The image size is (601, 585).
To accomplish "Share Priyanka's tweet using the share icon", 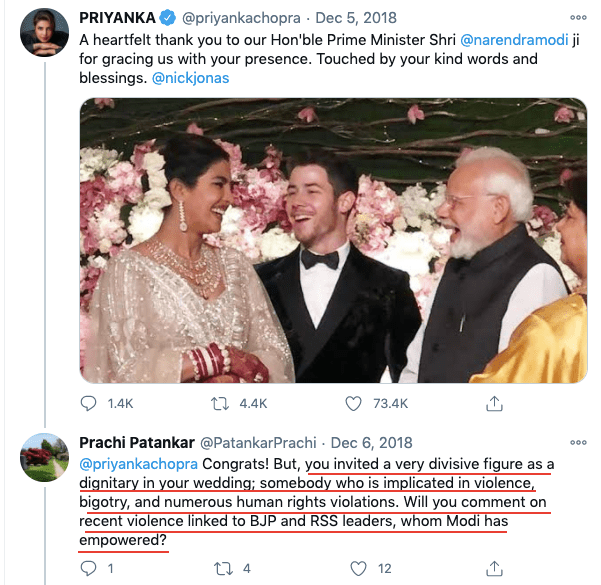I will coord(493,403).
